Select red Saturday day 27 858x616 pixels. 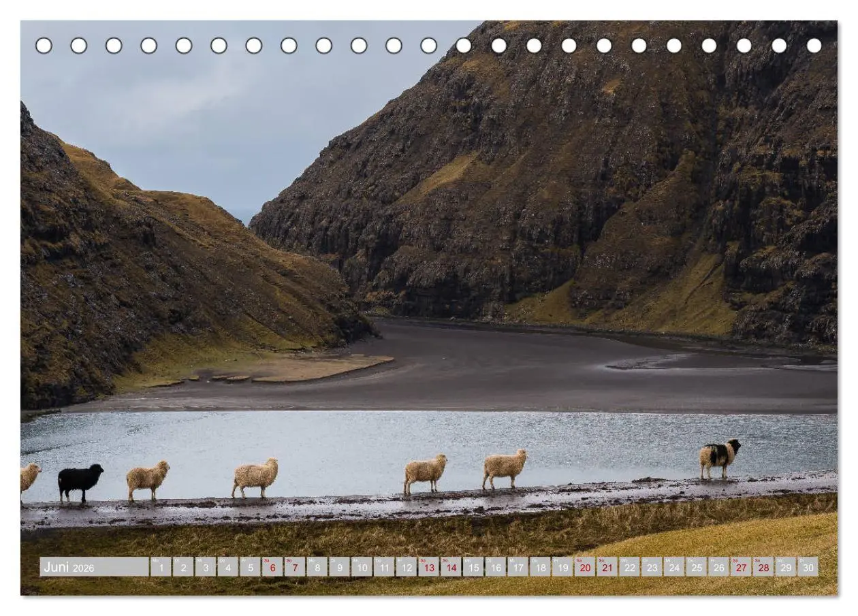tap(741, 567)
